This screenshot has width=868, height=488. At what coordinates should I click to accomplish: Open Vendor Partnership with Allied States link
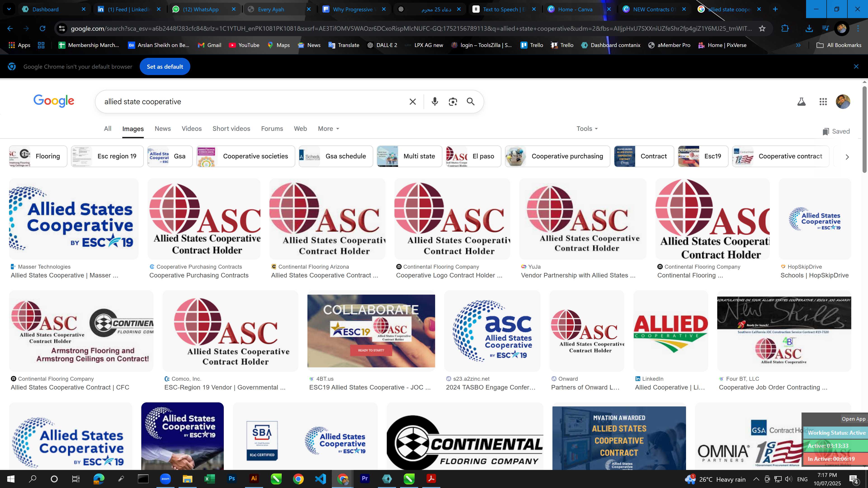coord(578,275)
